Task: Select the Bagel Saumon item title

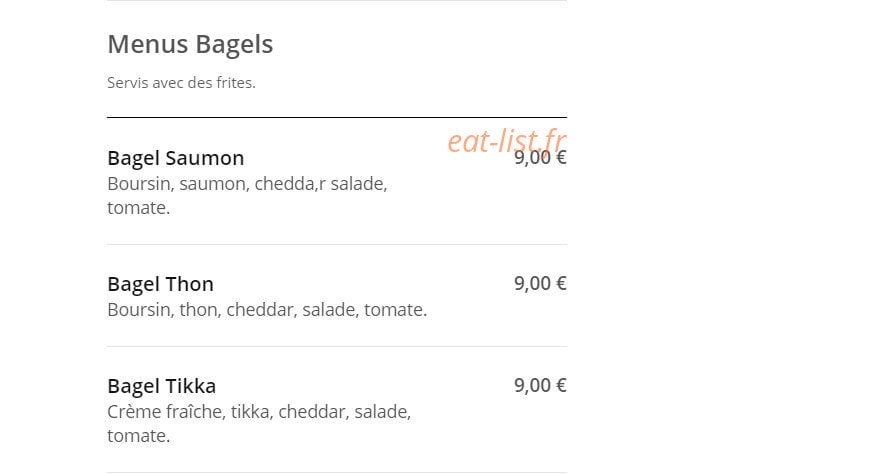Action: pyautogui.click(x=175, y=158)
